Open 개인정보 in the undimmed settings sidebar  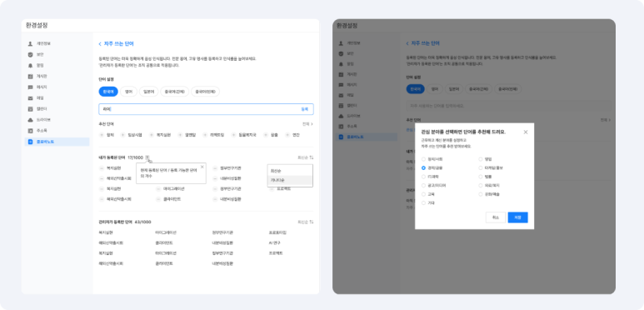(57, 43)
